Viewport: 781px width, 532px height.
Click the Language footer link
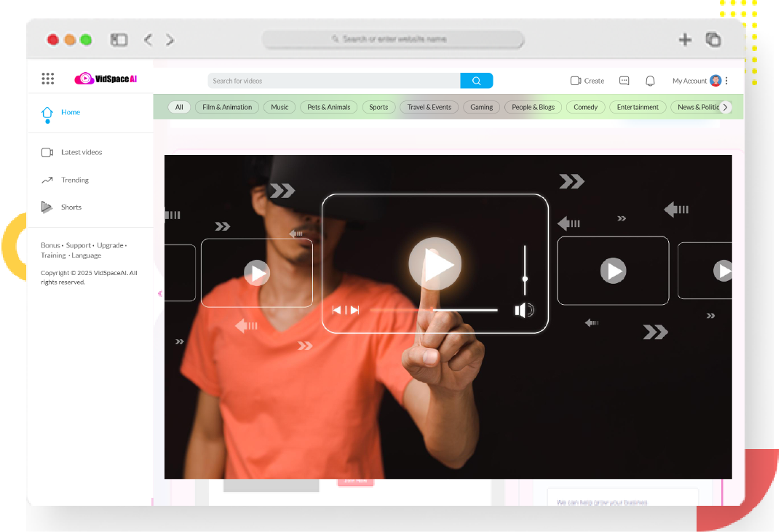(x=86, y=255)
